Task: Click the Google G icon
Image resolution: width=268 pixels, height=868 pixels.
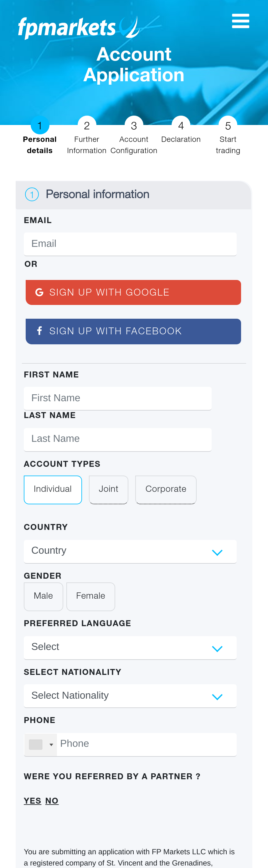Action: point(39,292)
